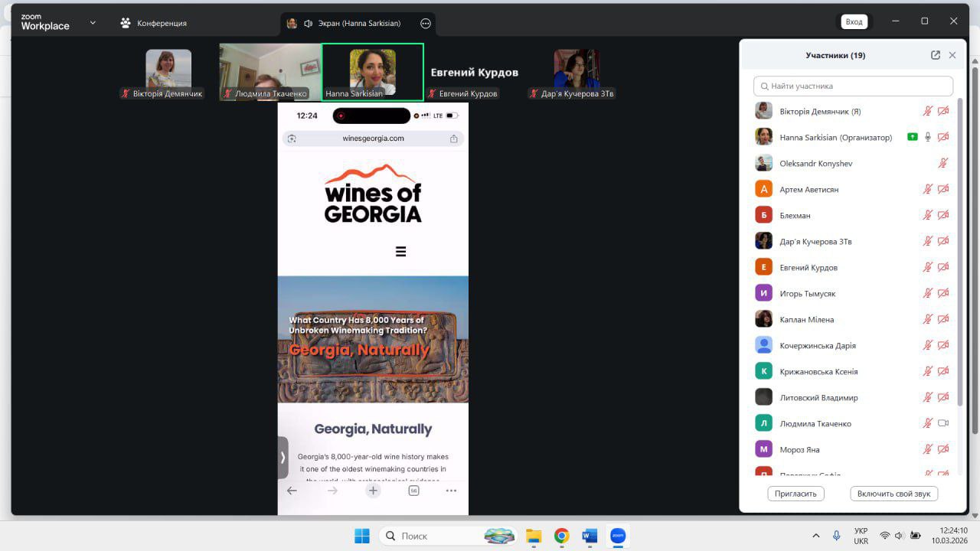The image size is (980, 551).
Task: Click the Найти участника search field
Action: 853,86
